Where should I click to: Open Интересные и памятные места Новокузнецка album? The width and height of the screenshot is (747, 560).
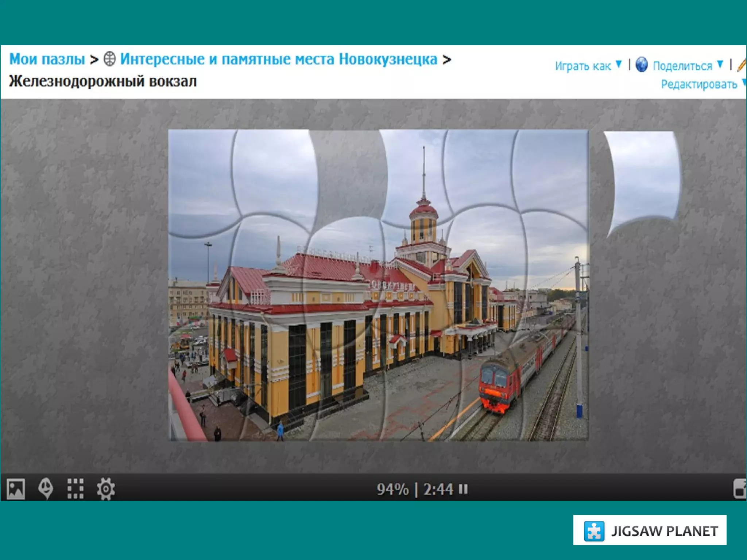point(279,59)
